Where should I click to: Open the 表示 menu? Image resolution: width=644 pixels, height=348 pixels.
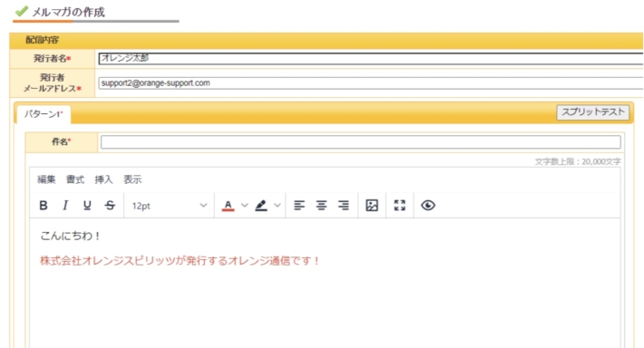point(132,179)
